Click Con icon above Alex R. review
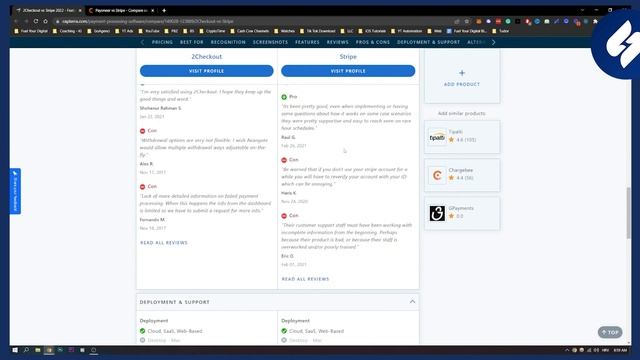Image resolution: width=640 pixels, height=360 pixels. (142, 131)
